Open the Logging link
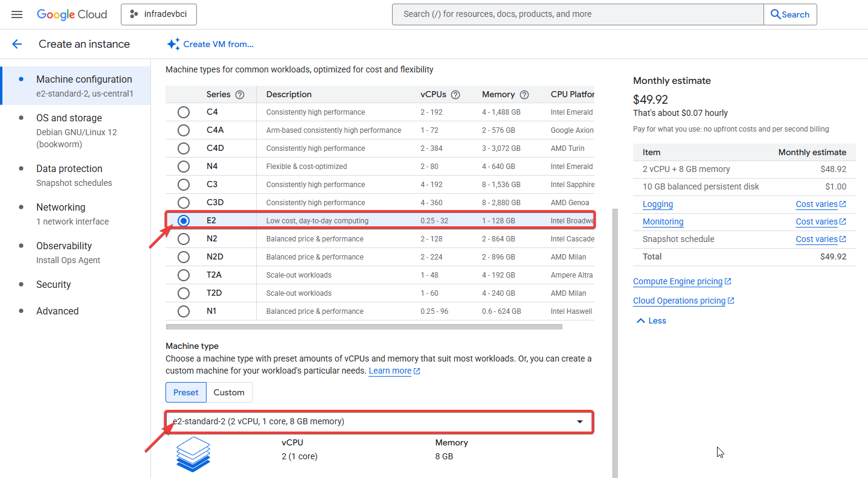Screen dimensions: 868x478 [x=658, y=205]
